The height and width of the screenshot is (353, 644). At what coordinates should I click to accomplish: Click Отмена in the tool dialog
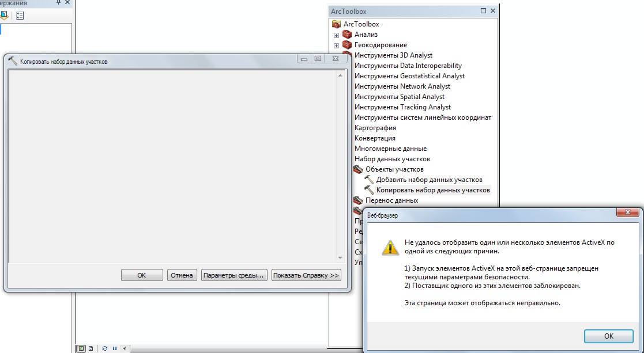click(182, 275)
